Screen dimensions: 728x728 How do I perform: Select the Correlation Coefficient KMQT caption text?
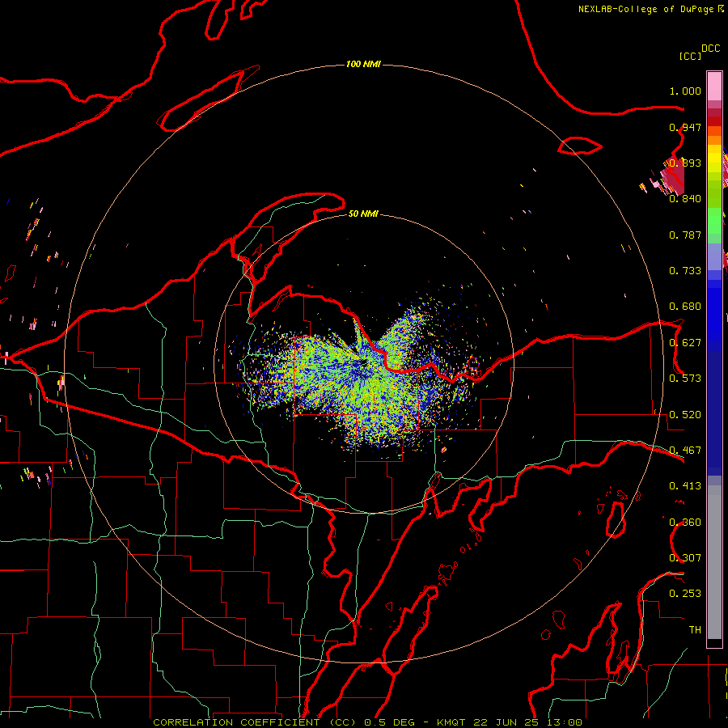pos(368,722)
